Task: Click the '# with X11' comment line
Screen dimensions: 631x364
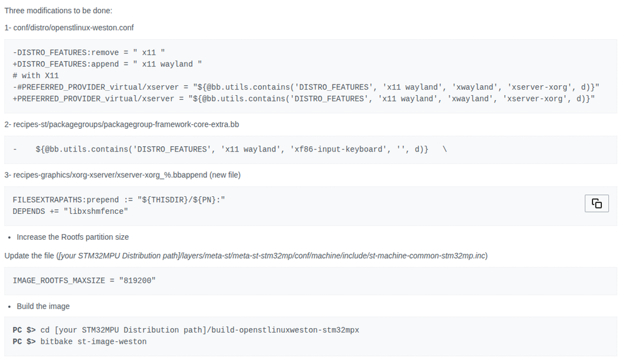Action: coord(35,75)
